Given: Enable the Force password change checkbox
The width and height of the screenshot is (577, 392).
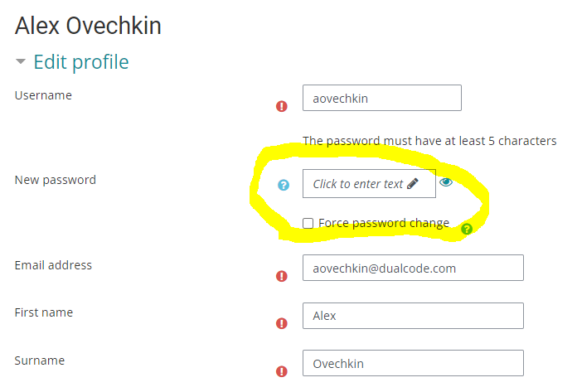Looking at the screenshot, I should point(308,223).
